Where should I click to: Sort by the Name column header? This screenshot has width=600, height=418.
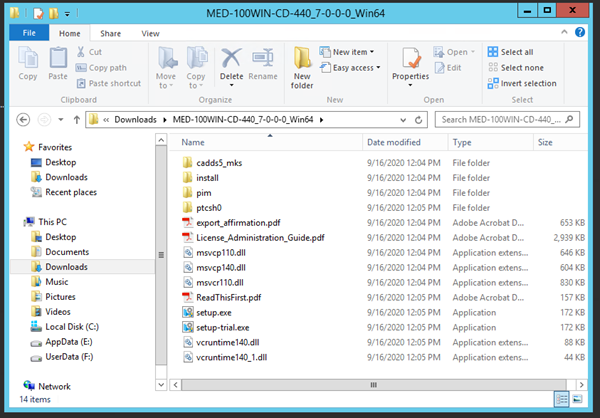pos(266,142)
